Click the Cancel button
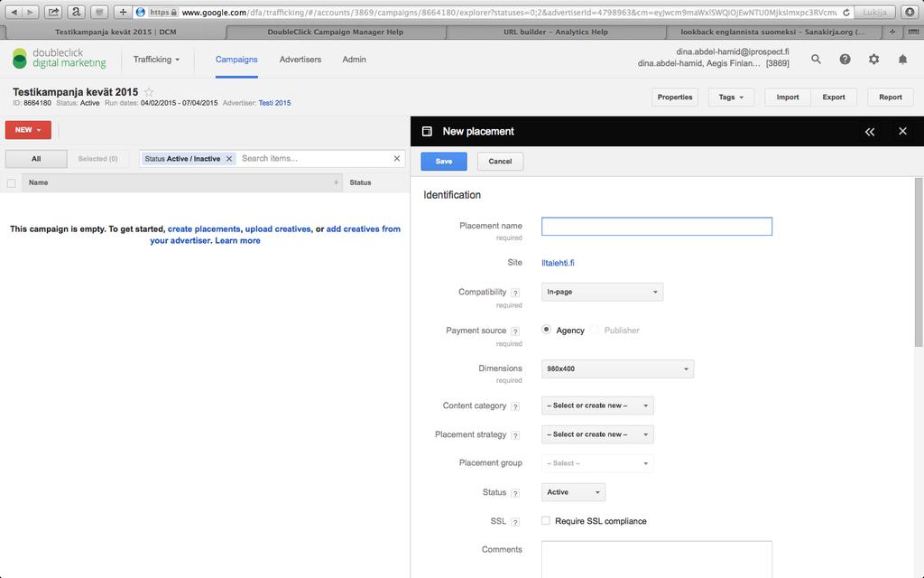This screenshot has height=578, width=924. 500,162
